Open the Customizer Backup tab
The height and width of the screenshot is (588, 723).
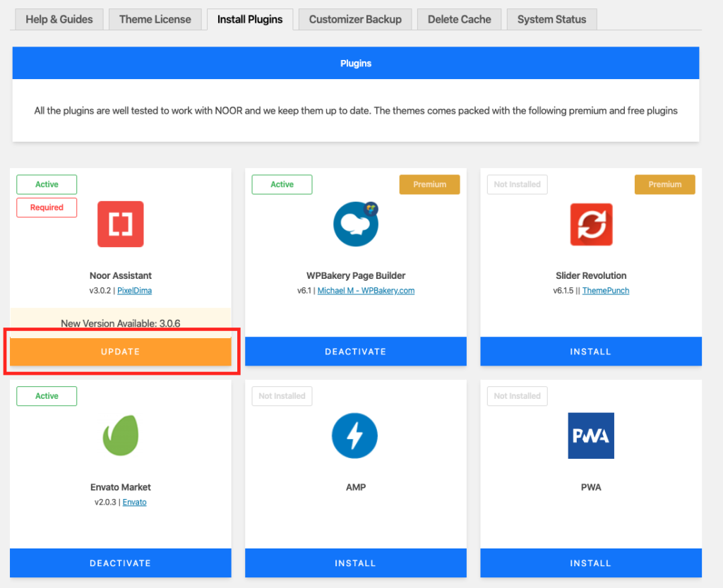[x=355, y=19]
